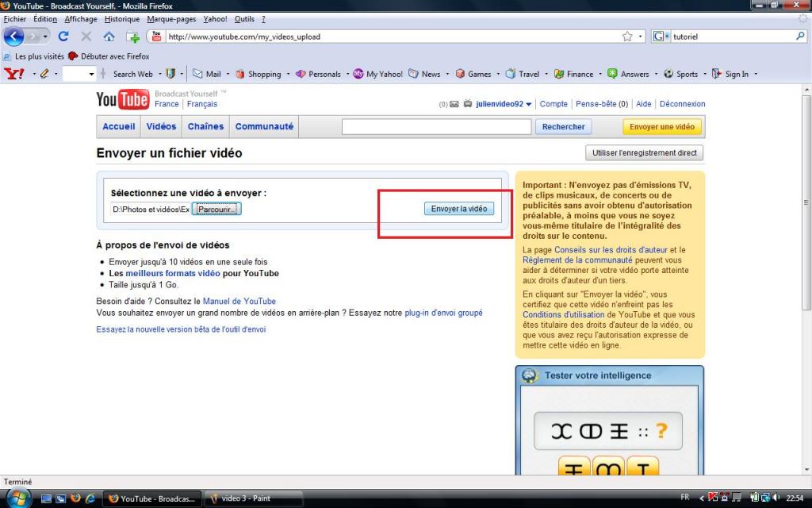Click the YouTube logo
This screenshot has width=812, height=508.
[123, 99]
